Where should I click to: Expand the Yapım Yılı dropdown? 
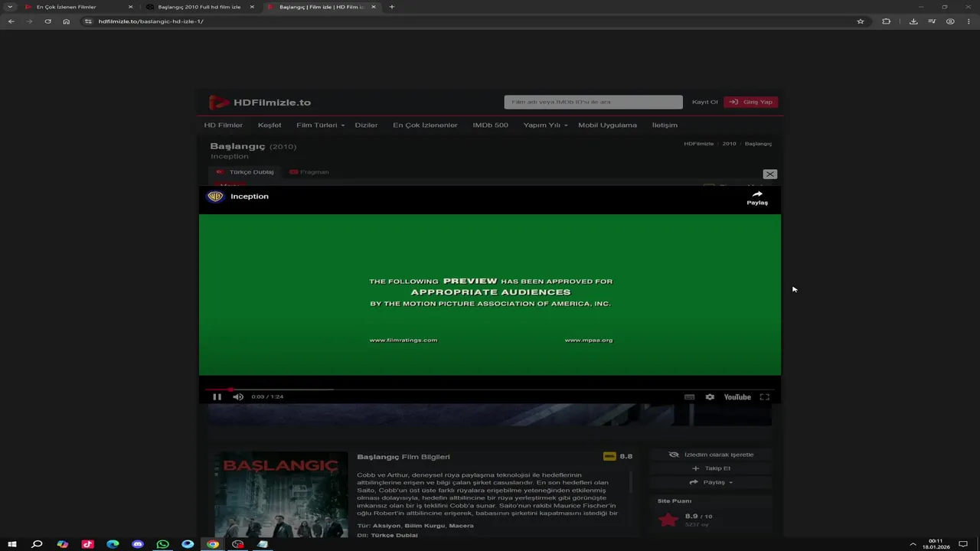[545, 125]
